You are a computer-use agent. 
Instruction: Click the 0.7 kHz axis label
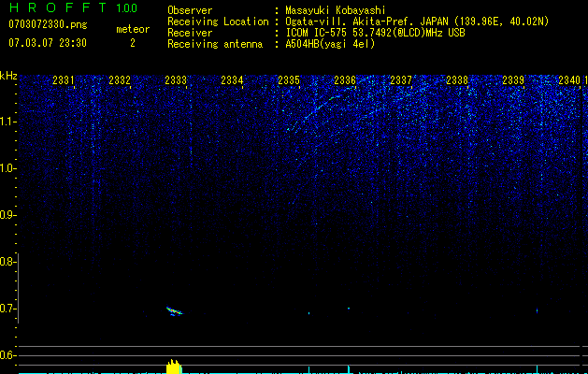point(7,309)
